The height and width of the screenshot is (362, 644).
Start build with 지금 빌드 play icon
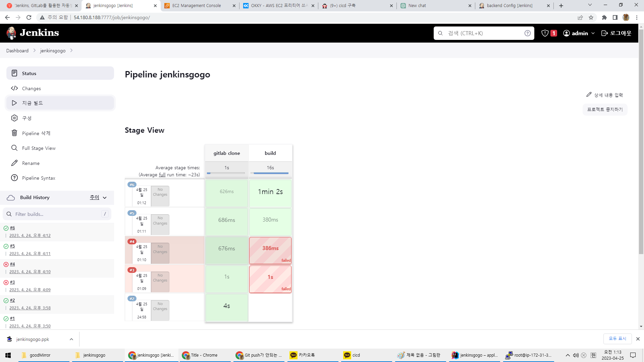click(14, 103)
